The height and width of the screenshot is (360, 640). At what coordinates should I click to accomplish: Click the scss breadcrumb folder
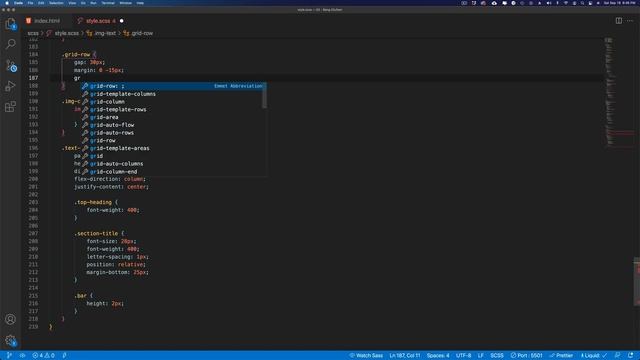pos(33,33)
